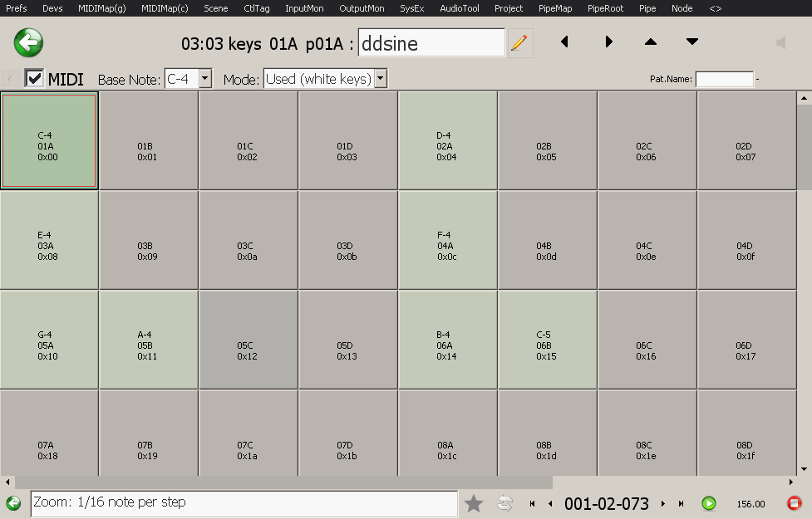This screenshot has width=812, height=519.
Task: Click the up arrow navigation icon
Action: pos(651,42)
